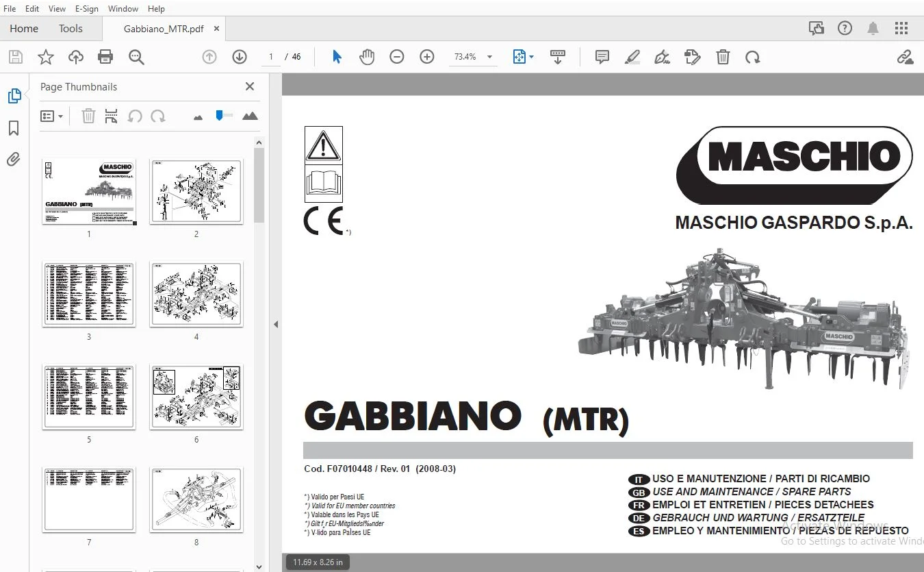Close the Page Thumbnails panel
The image size is (924, 572).
pyautogui.click(x=250, y=86)
